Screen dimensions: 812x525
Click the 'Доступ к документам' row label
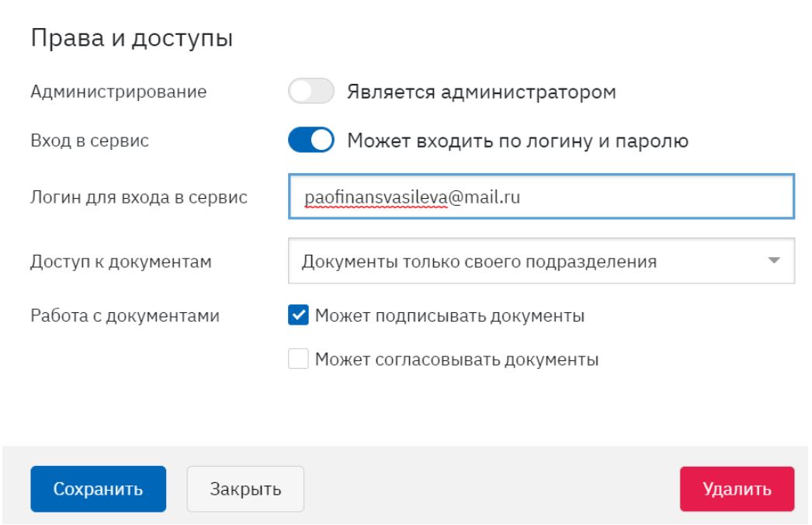click(x=120, y=261)
